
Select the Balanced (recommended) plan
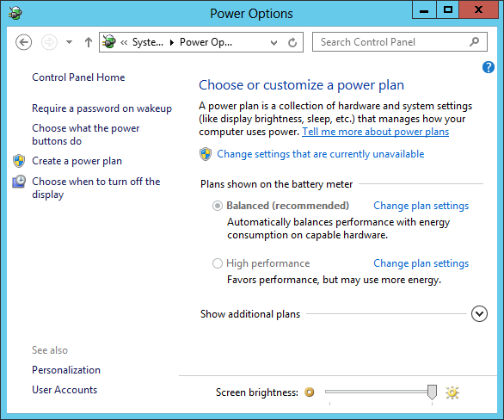coord(218,206)
